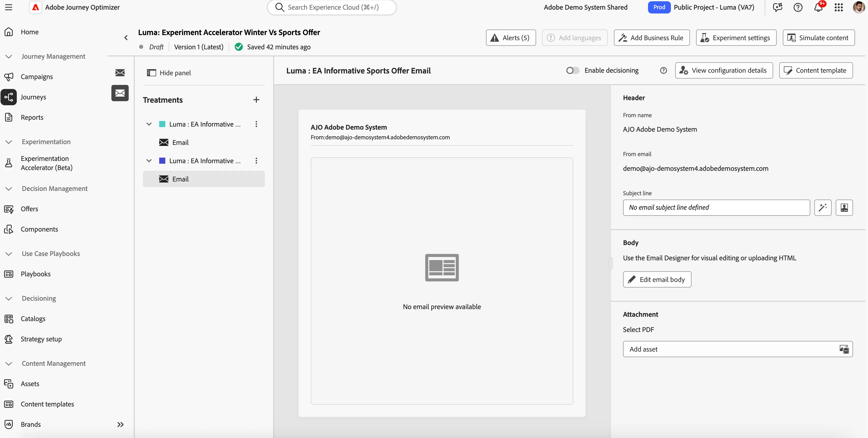Screen dimensions: 868x438
Task: Open the help question mark icon in top bar
Action: point(798,7)
